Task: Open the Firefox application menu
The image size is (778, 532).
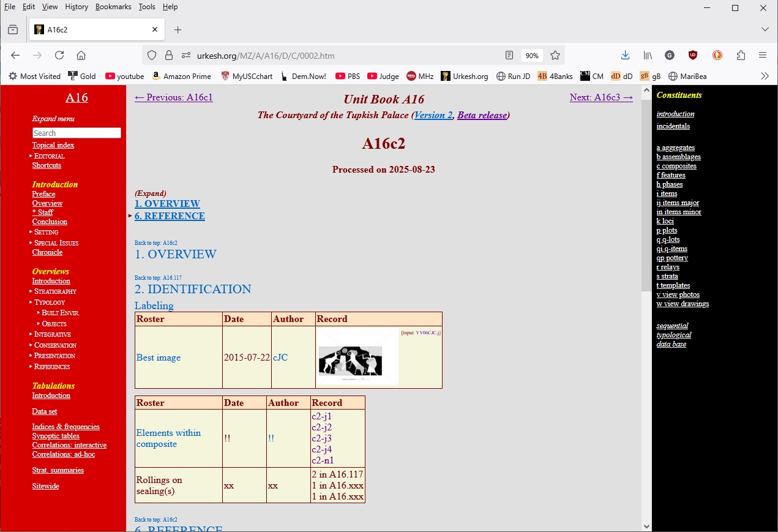Action: coord(763,55)
